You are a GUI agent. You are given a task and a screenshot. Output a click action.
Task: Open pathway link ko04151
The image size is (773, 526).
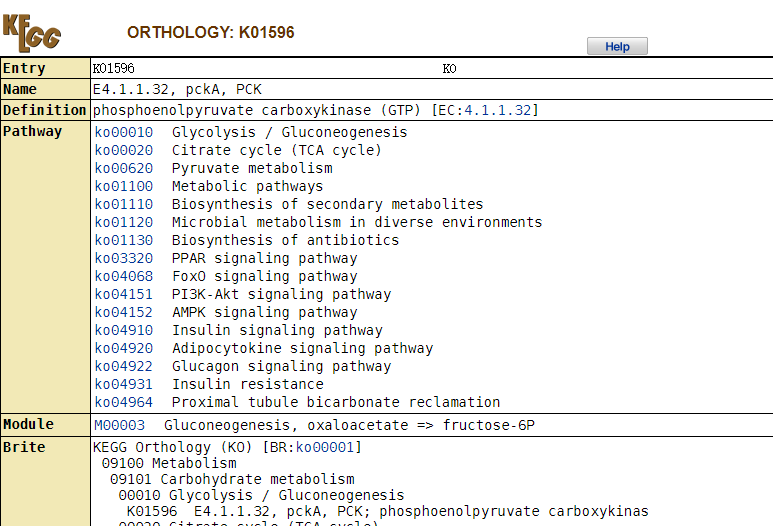(124, 294)
